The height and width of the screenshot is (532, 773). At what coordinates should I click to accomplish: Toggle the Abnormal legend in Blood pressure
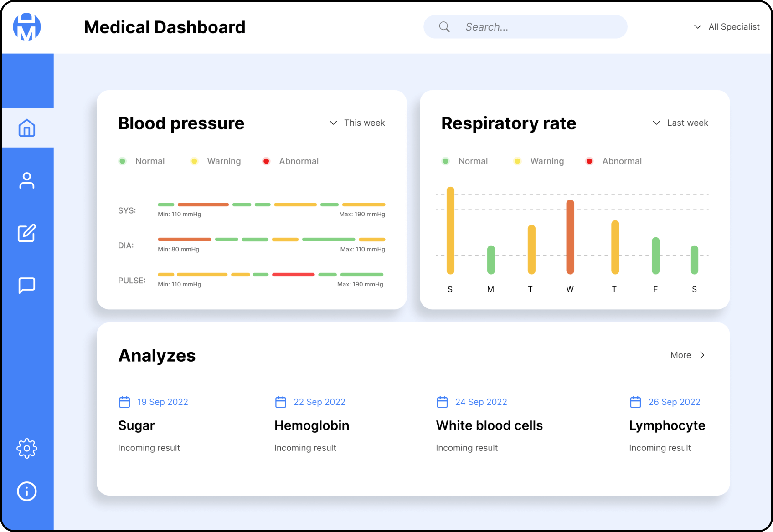point(290,161)
